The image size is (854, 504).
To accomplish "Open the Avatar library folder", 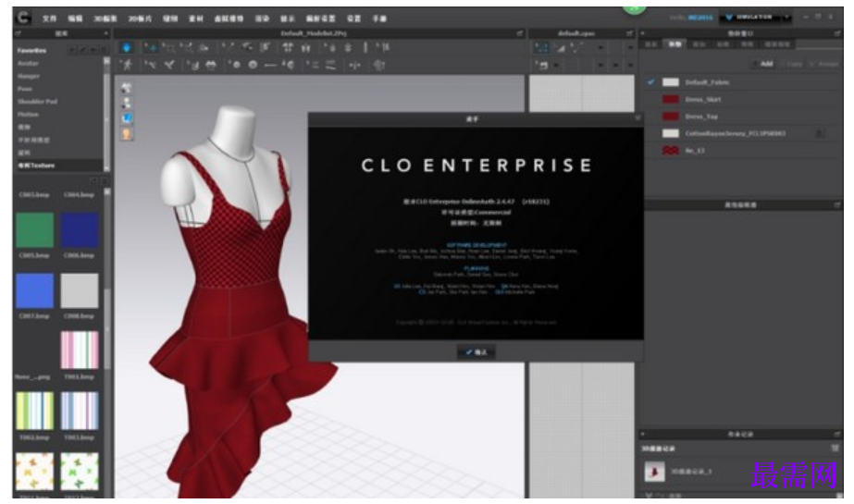I will [x=29, y=63].
